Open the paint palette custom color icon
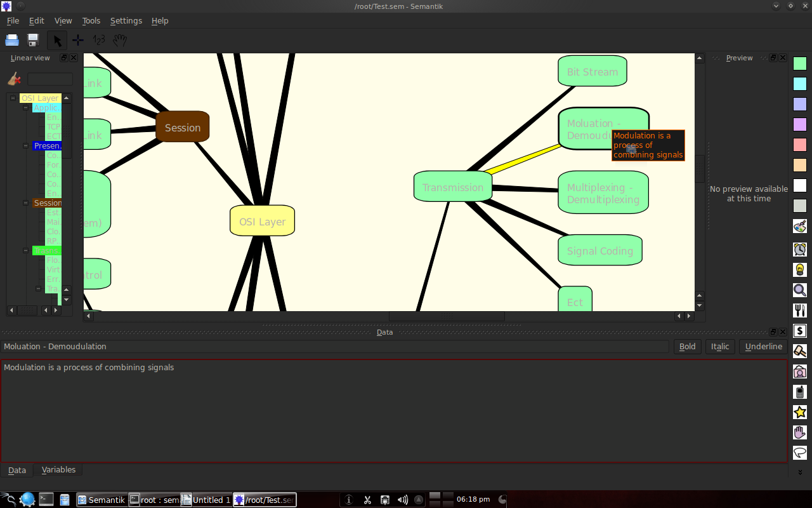This screenshot has width=812, height=508. click(x=800, y=226)
